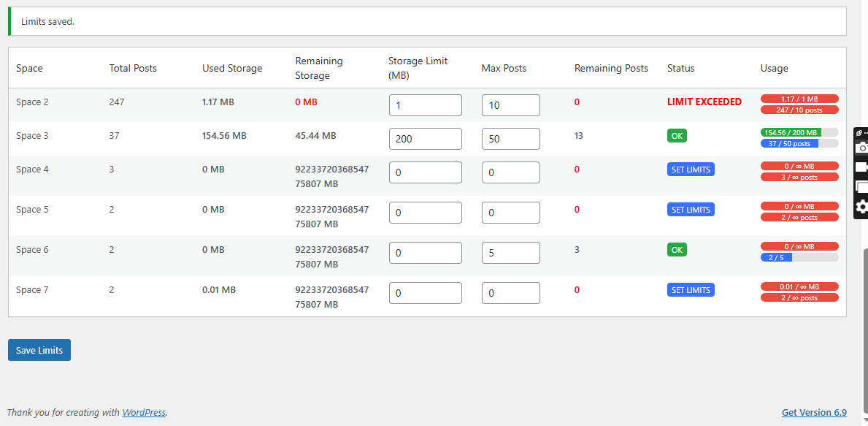868x426 pixels.
Task: Click Space 2 Storage Limit field
Action: pos(425,105)
